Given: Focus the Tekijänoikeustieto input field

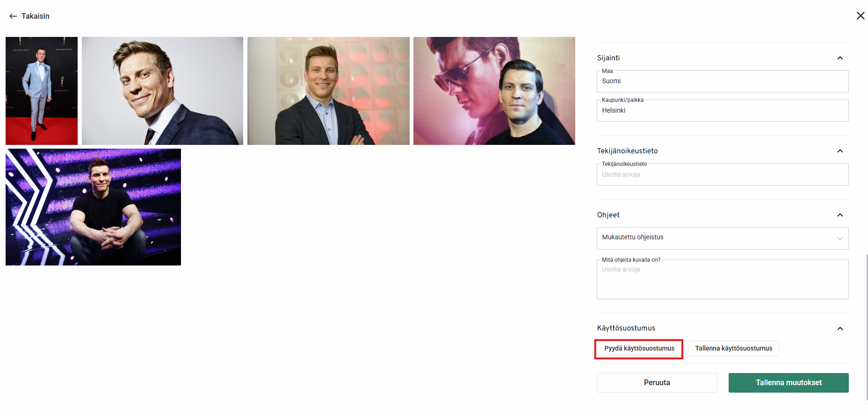Looking at the screenshot, I should pos(722,175).
